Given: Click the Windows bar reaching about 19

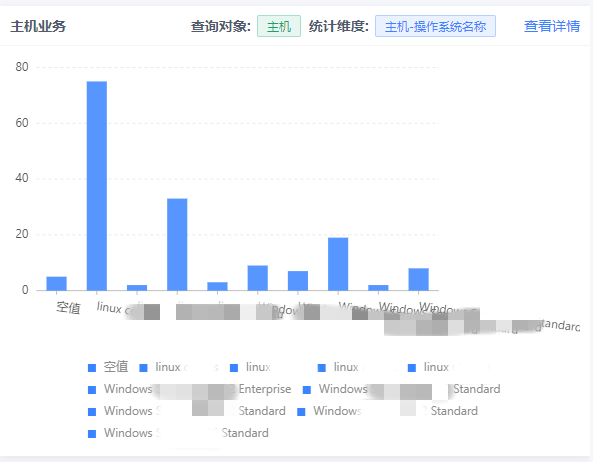Looking at the screenshot, I should [338, 264].
